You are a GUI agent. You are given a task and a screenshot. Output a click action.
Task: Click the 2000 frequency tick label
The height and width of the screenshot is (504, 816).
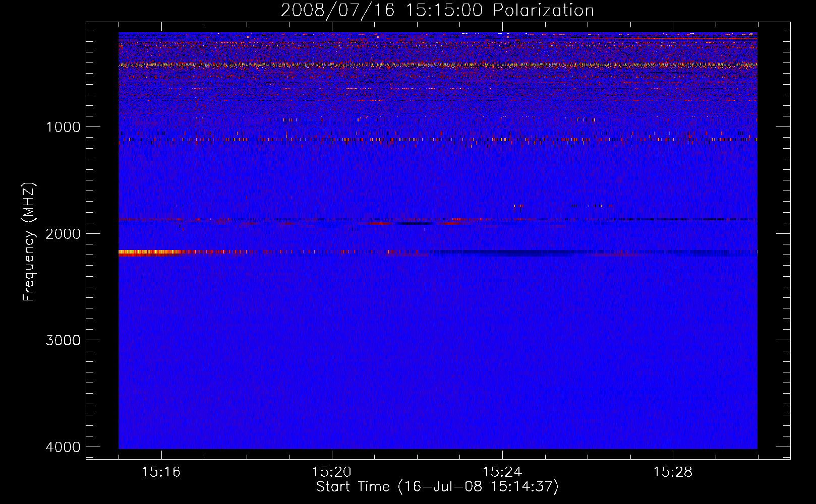(x=63, y=233)
